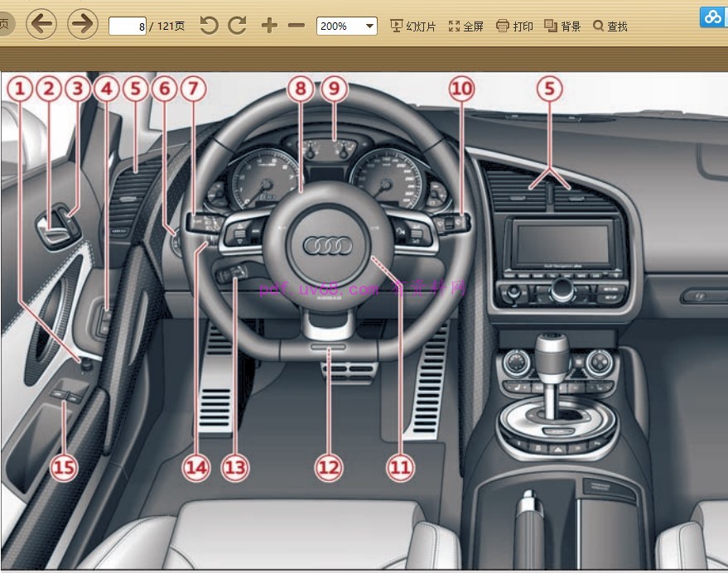The width and height of the screenshot is (728, 573).
Task: Click the partially visible 页 tab at left
Action: (x=4, y=25)
